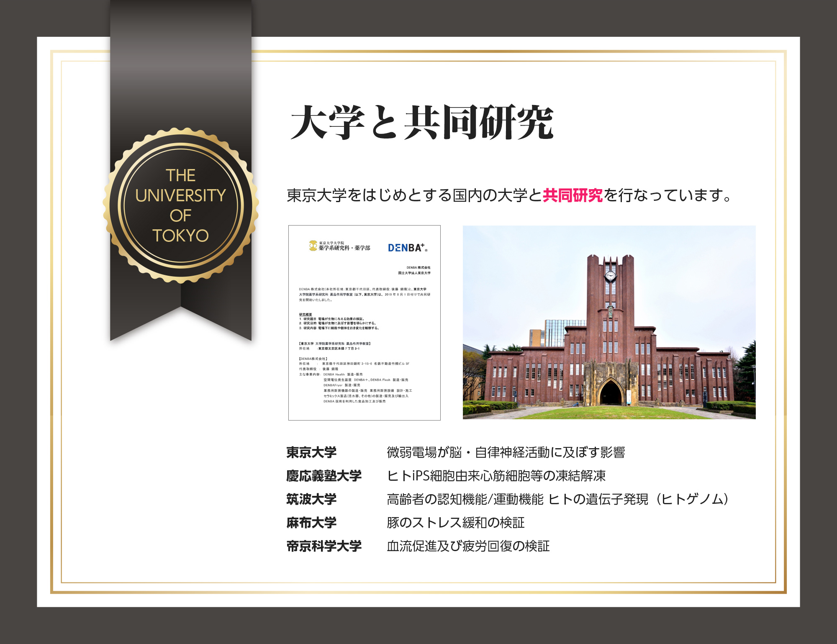Click the pink 共同研究 highlighted text
The image size is (837, 644).
(573, 195)
